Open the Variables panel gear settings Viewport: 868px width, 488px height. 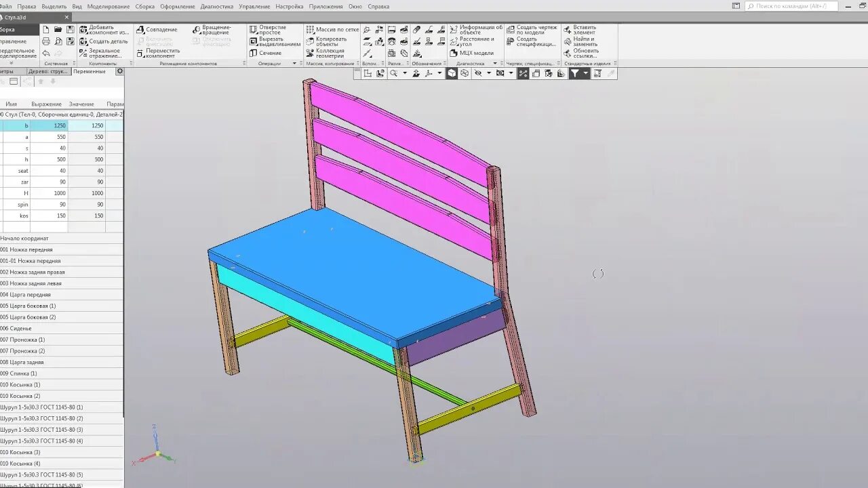(120, 71)
